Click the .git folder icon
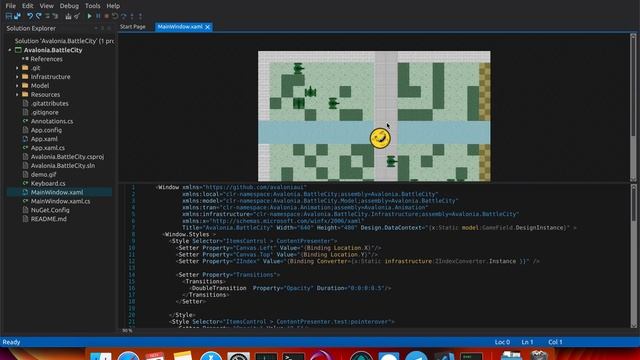The height and width of the screenshot is (360, 640). pyautogui.click(x=25, y=68)
